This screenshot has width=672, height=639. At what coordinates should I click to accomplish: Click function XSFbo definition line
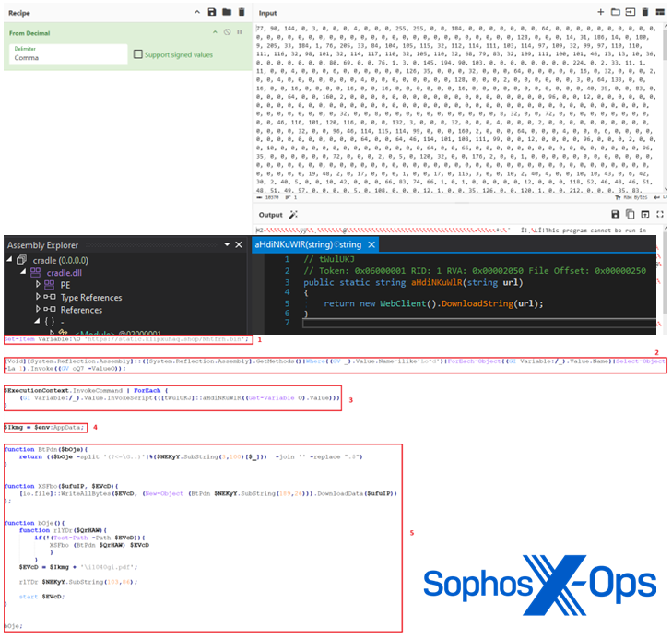point(61,486)
